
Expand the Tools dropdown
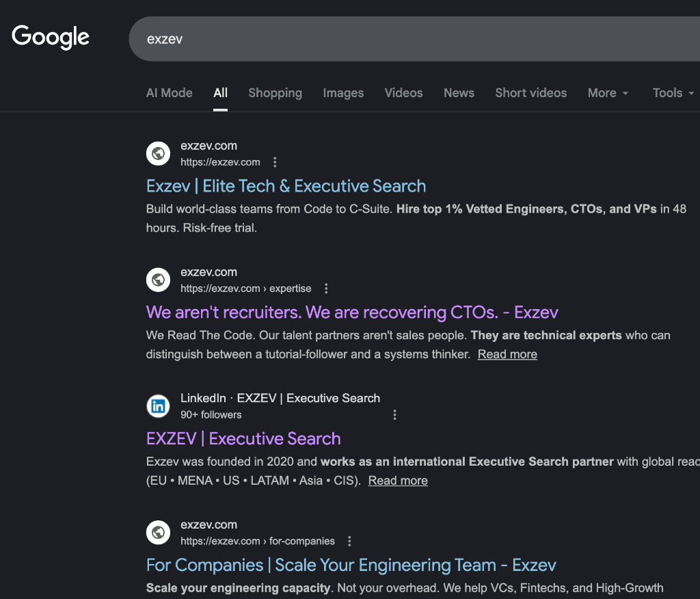673,93
